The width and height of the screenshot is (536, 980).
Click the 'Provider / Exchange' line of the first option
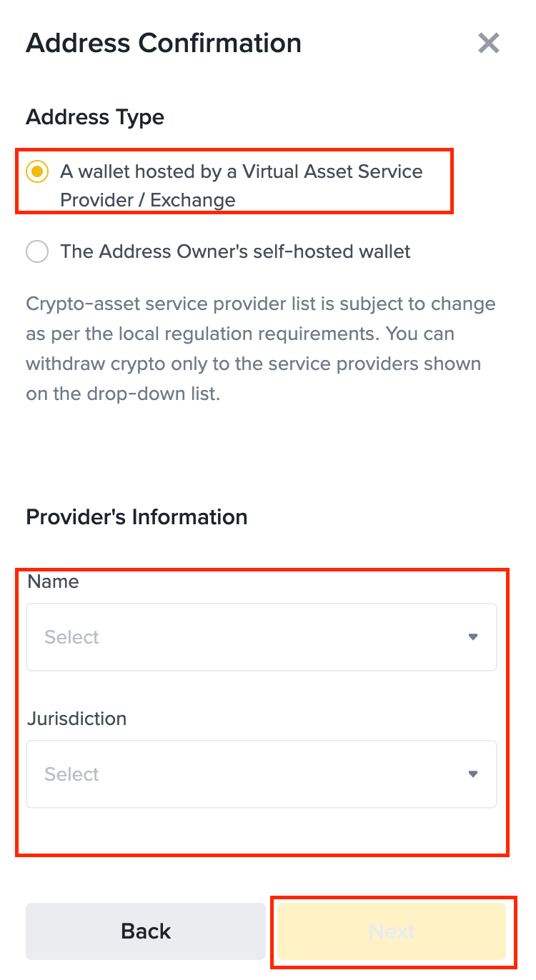147,201
